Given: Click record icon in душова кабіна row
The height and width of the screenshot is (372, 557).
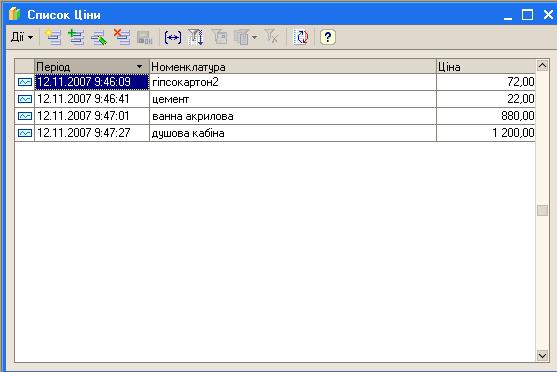Looking at the screenshot, I should (x=25, y=133).
